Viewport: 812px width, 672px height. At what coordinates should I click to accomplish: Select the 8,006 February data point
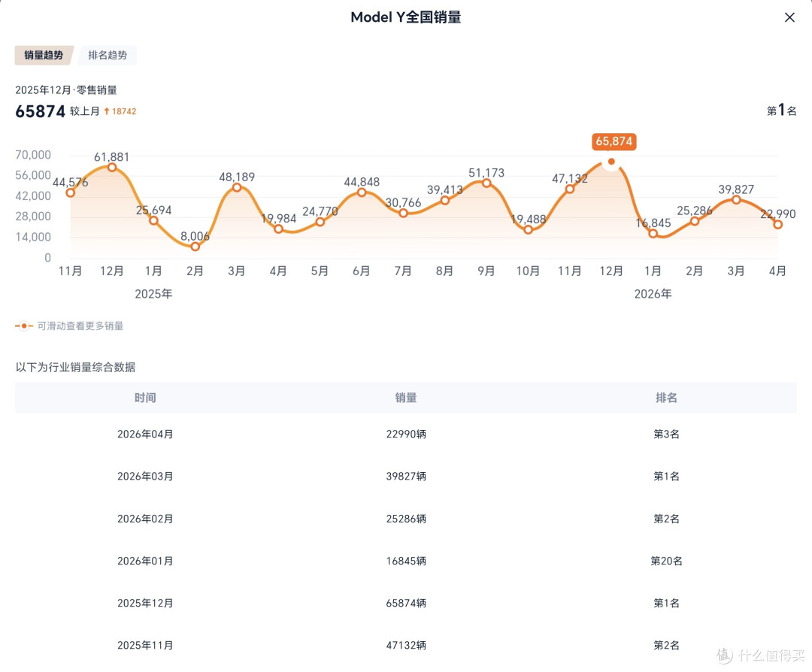pos(195,247)
